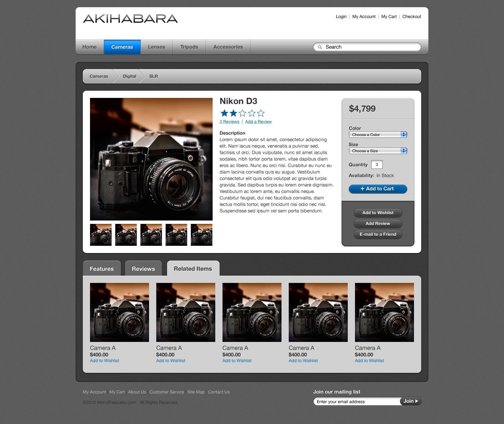The width and height of the screenshot is (504, 424).
Task: Open the first related Camera A image
Action: click(120, 312)
